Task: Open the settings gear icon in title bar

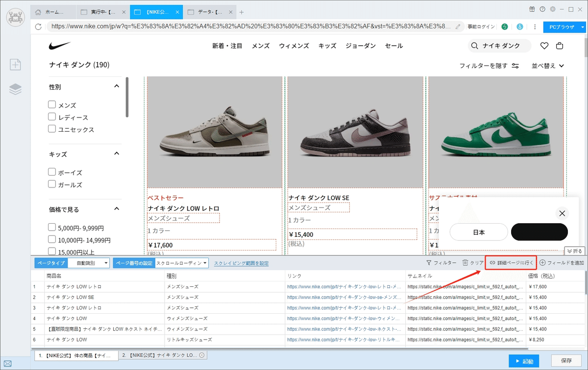Action: (553, 9)
